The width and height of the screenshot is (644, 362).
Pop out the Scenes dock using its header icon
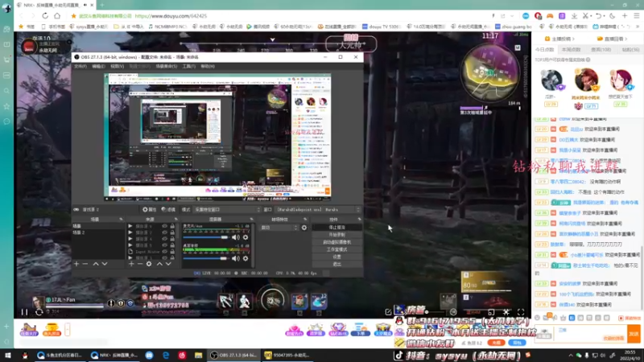[x=122, y=219]
